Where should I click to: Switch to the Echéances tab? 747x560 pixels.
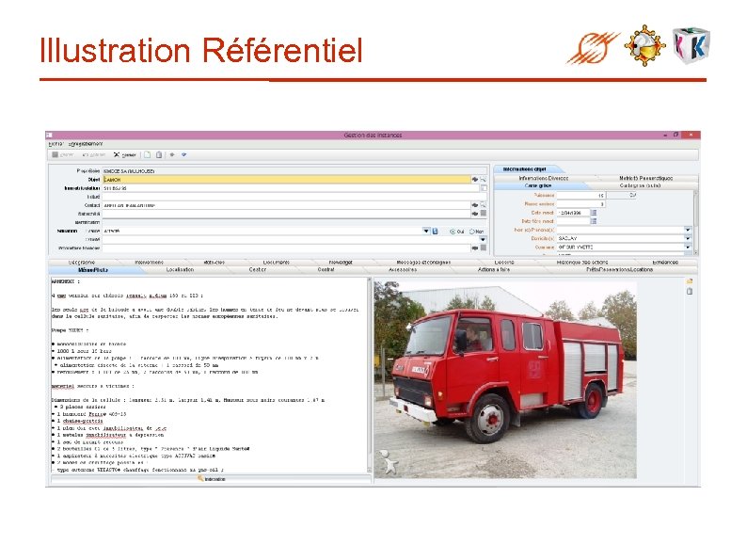[665, 263]
